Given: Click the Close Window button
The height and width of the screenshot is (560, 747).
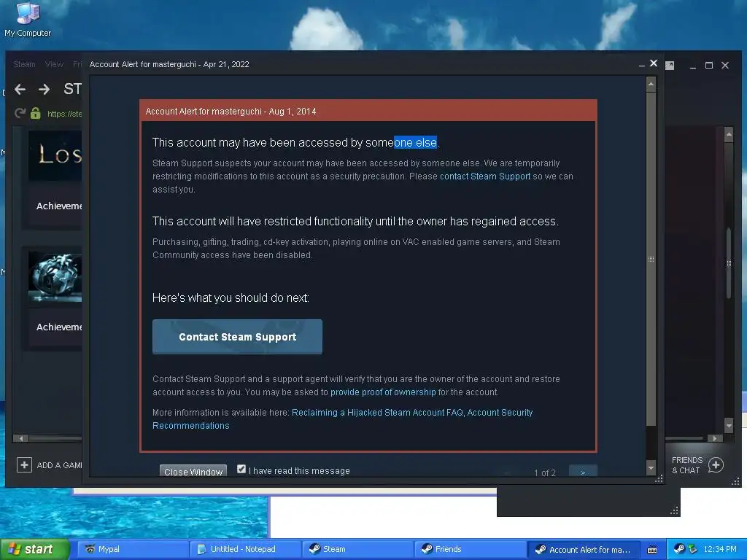Looking at the screenshot, I should [x=193, y=471].
